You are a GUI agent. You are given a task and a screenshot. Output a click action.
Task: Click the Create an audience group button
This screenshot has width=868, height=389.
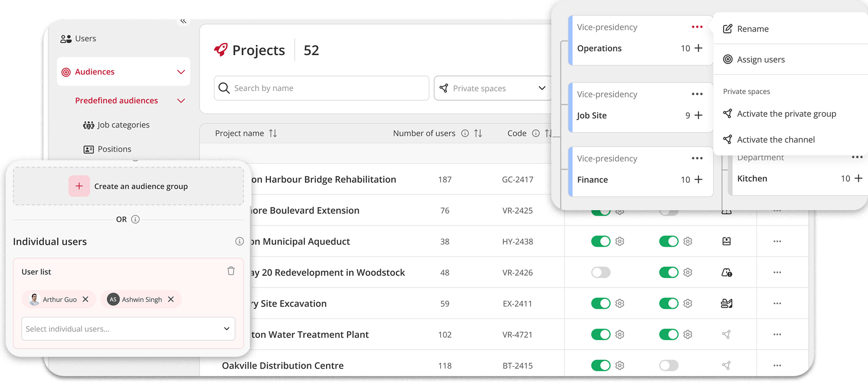128,186
